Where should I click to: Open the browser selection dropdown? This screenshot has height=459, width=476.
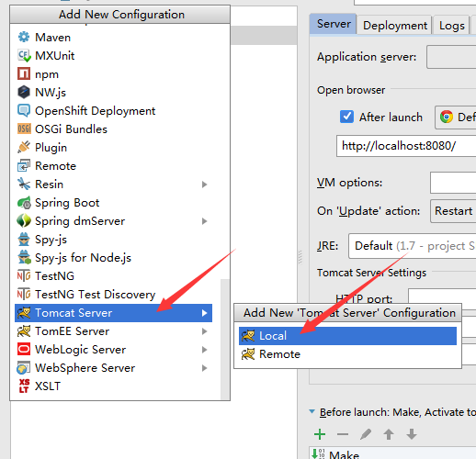point(455,118)
